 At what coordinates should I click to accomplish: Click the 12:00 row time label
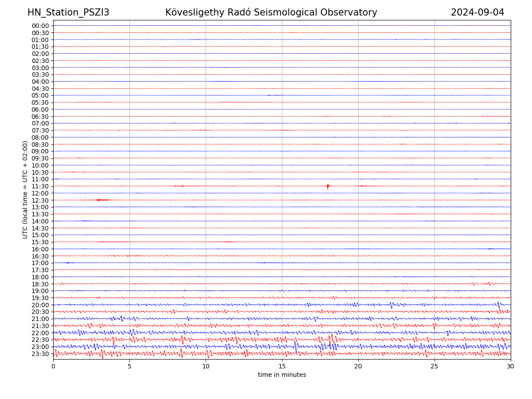pyautogui.click(x=40, y=193)
